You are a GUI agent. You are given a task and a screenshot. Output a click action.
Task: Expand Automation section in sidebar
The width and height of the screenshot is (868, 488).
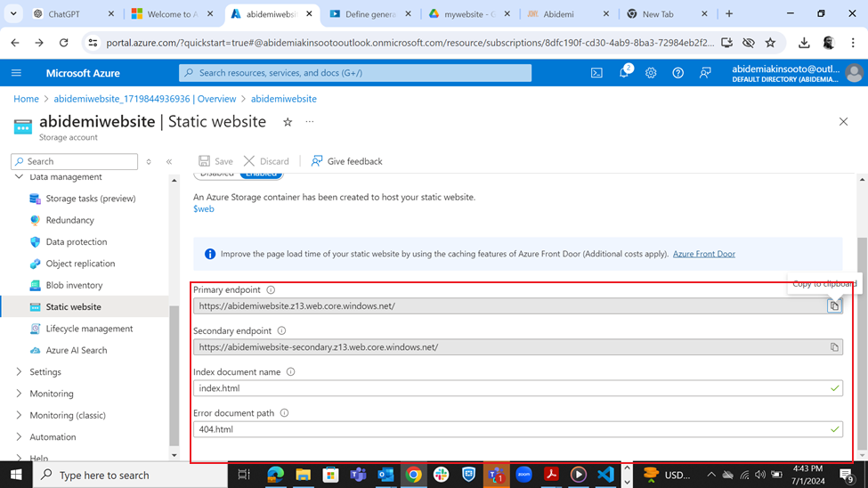19,436
